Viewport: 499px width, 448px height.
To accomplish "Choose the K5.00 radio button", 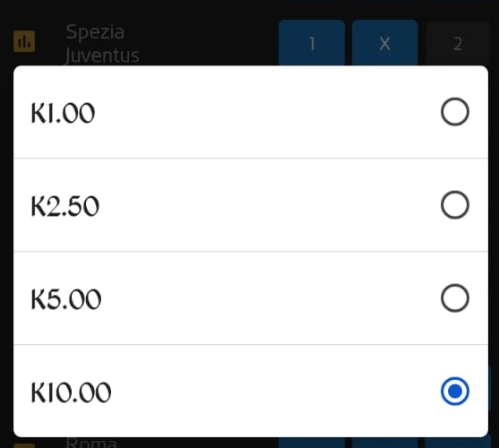I will pyautogui.click(x=455, y=297).
